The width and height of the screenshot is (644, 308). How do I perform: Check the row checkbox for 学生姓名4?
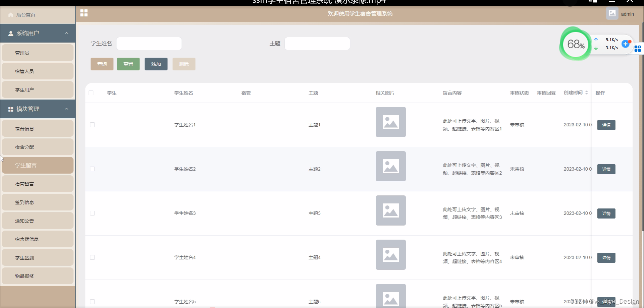[x=92, y=257]
